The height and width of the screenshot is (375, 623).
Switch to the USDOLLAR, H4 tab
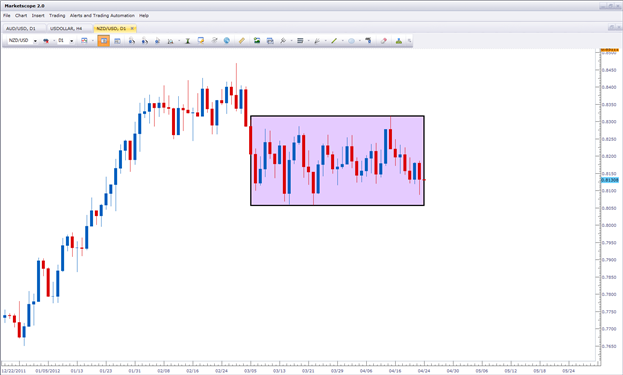click(x=69, y=29)
